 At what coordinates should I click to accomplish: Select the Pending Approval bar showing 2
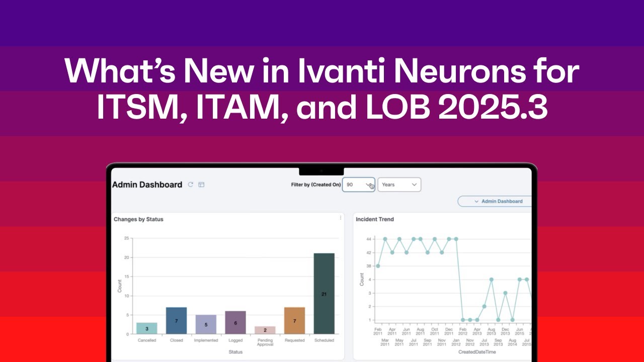(265, 330)
